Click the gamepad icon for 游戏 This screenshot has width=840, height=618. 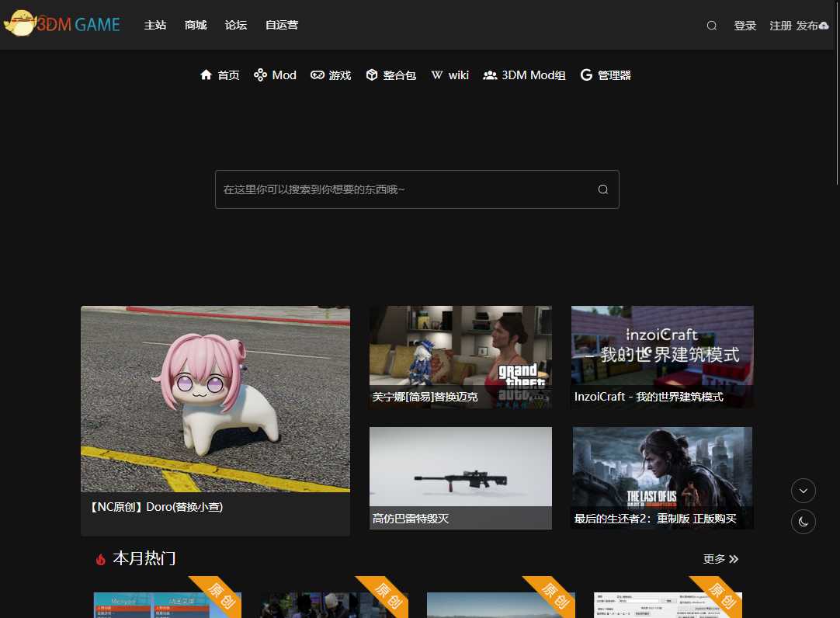pos(318,75)
